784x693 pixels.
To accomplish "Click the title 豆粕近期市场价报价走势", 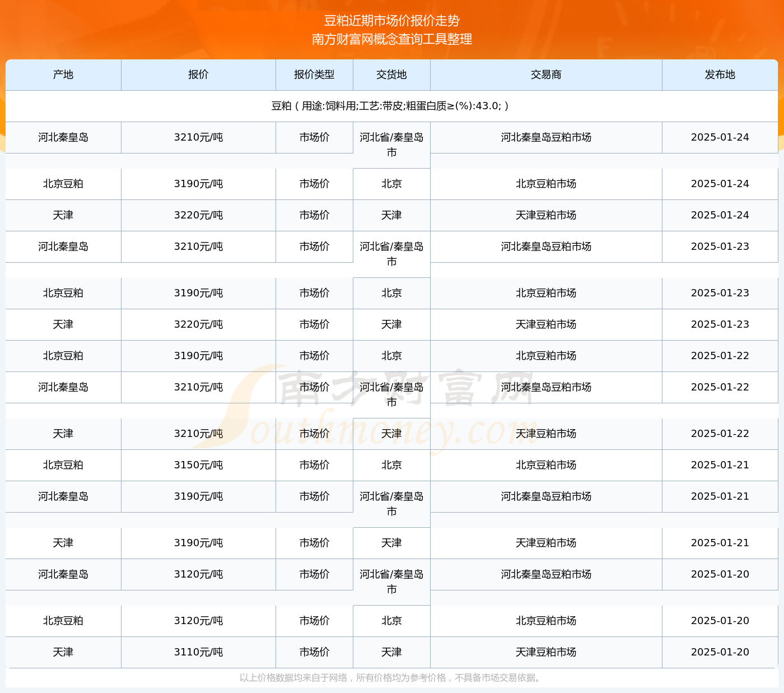I will coord(392,21).
